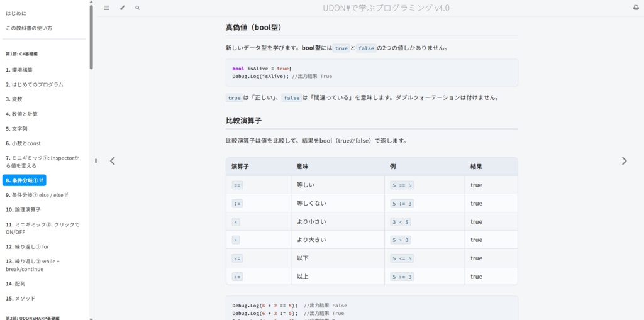Click the sidebar vertical scrollbar
Image resolution: width=644 pixels, height=320 pixels.
91,37
